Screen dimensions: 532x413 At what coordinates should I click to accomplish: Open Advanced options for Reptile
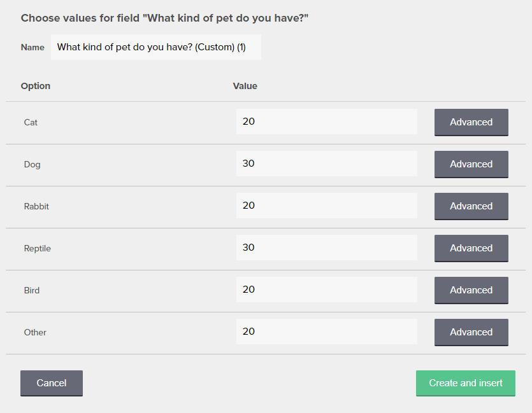click(471, 248)
